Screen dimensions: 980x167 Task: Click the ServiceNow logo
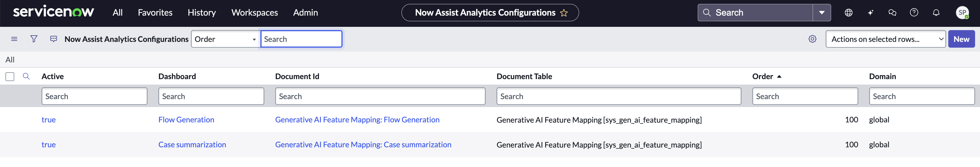(x=53, y=12)
